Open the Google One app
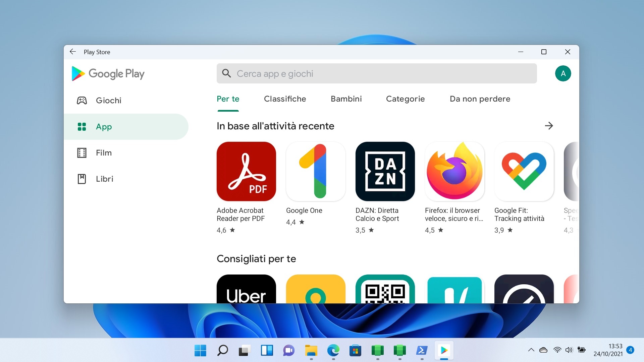The height and width of the screenshot is (362, 644). [x=316, y=171]
